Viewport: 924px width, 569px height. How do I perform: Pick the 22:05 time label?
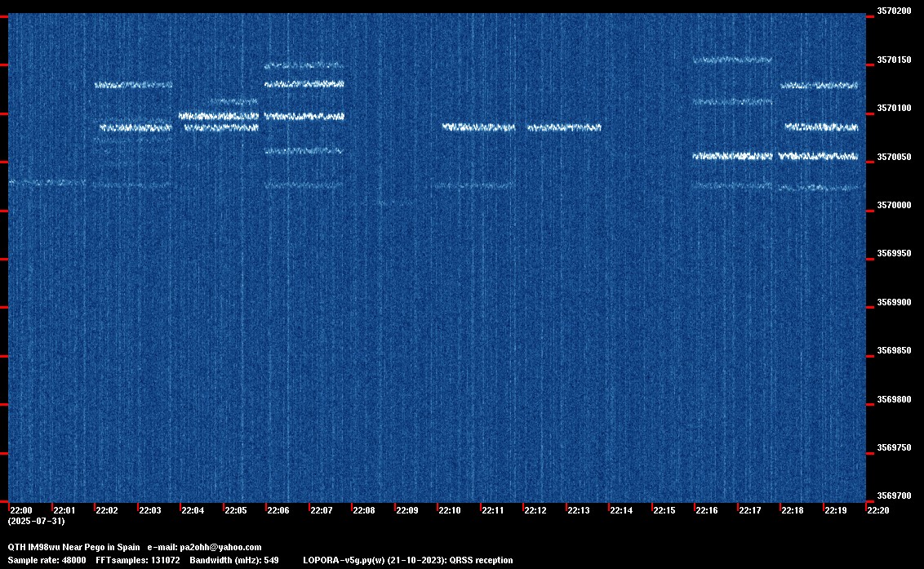click(x=236, y=510)
